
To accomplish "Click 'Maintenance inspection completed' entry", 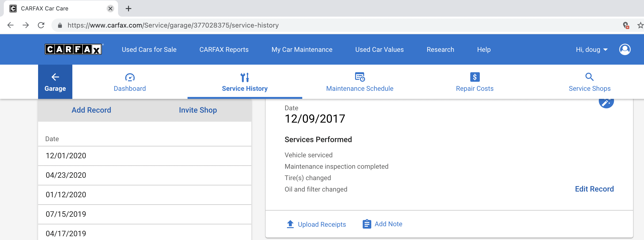I will [336, 166].
